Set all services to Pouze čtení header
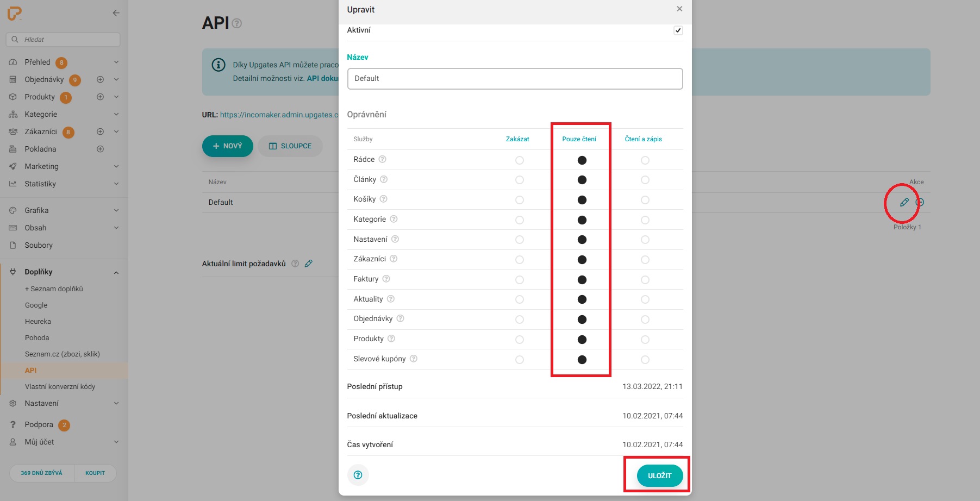This screenshot has width=980, height=501. click(579, 139)
